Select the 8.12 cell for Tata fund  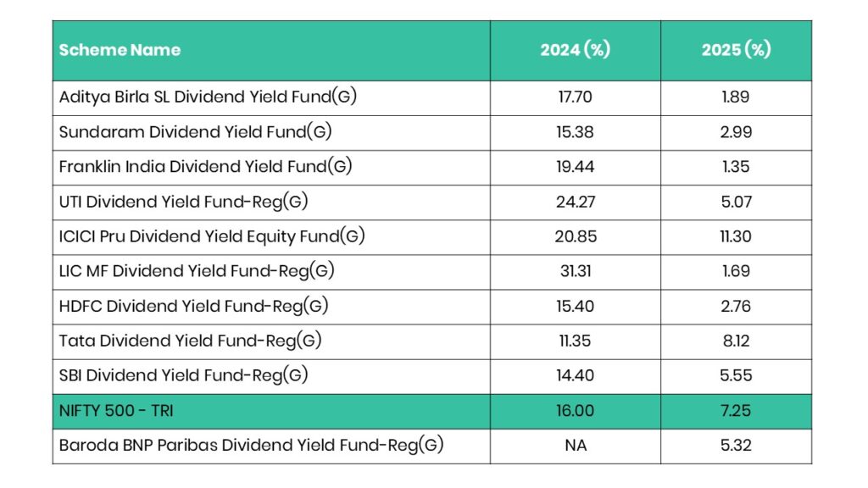[x=735, y=341]
